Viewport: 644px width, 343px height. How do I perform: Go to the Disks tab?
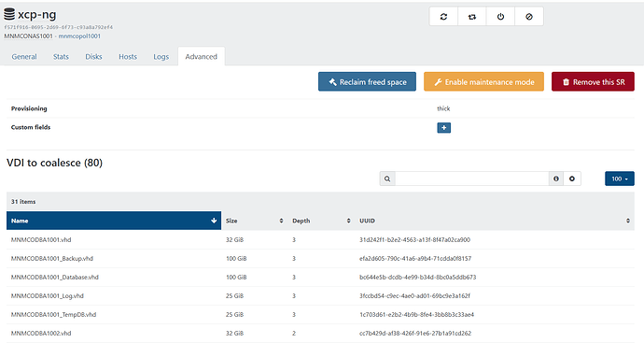[93, 57]
